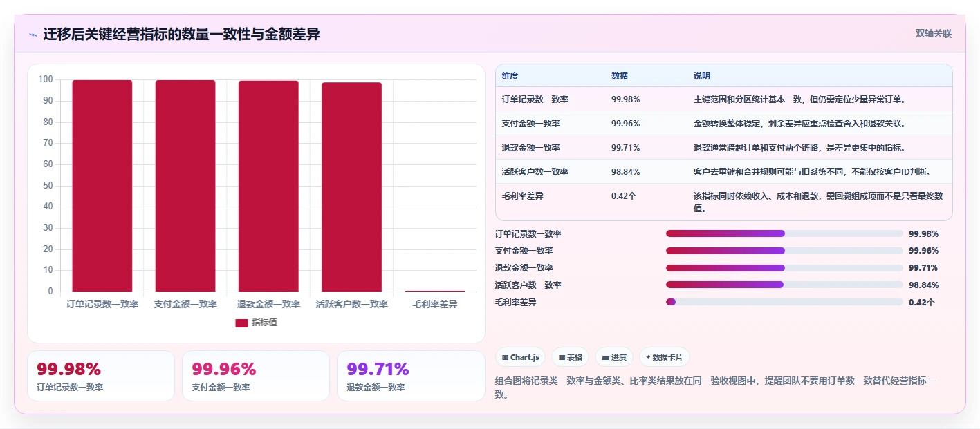Select the Chart.js tag chip
Image resolution: width=980 pixels, height=429 pixels.
pyautogui.click(x=520, y=357)
